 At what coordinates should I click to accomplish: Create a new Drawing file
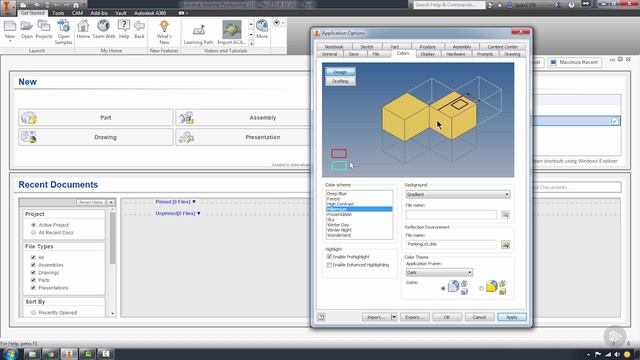(x=96, y=137)
